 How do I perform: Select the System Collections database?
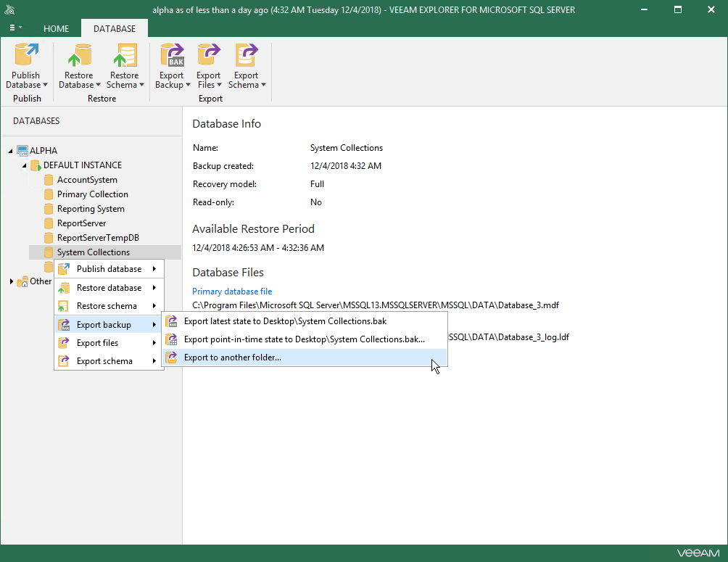(x=105, y=252)
